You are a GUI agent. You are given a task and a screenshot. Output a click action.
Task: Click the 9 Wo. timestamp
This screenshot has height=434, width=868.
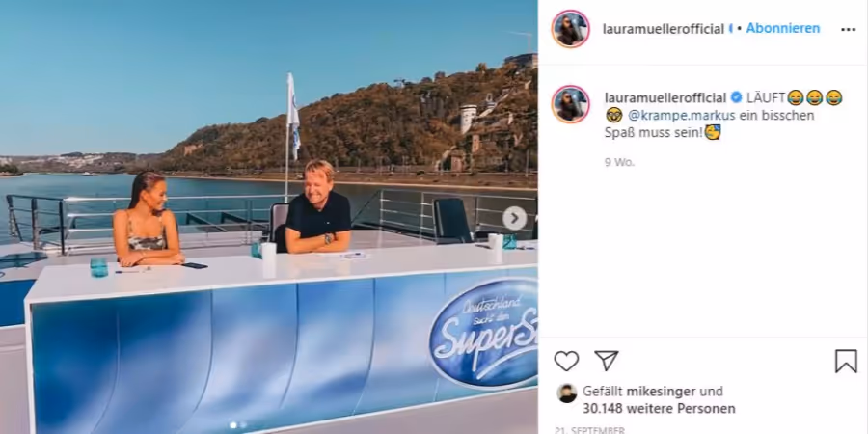[619, 163]
